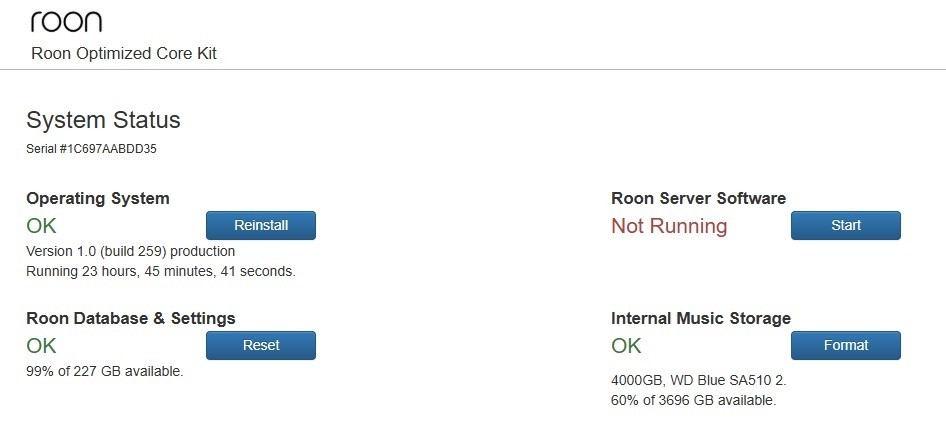
Task: Click the Roon Database & Settings heading
Action: (x=131, y=318)
